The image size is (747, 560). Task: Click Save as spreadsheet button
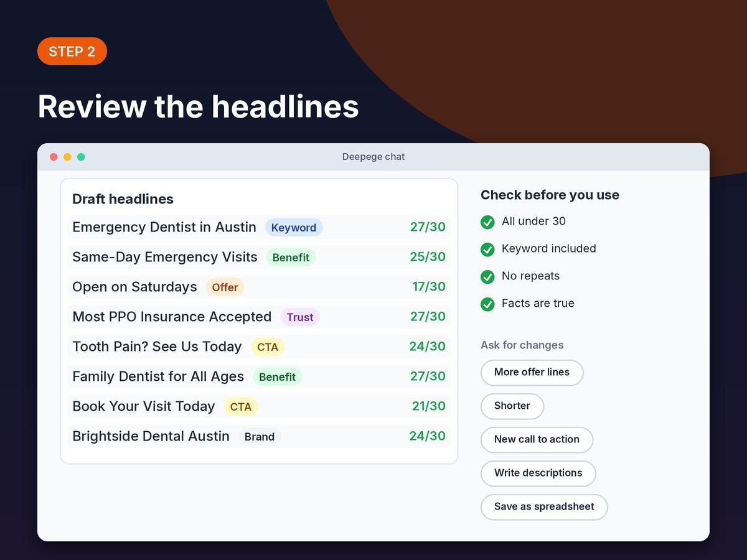pyautogui.click(x=544, y=507)
